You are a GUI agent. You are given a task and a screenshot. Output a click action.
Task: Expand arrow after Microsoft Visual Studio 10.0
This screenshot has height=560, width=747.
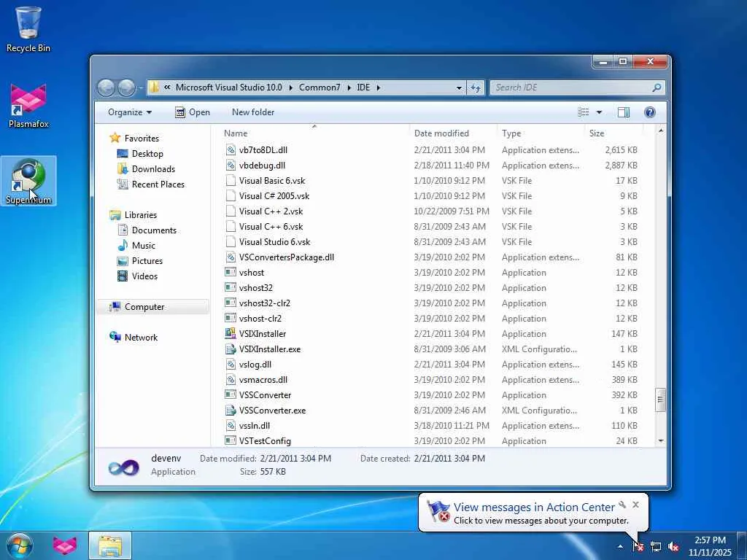tap(290, 87)
